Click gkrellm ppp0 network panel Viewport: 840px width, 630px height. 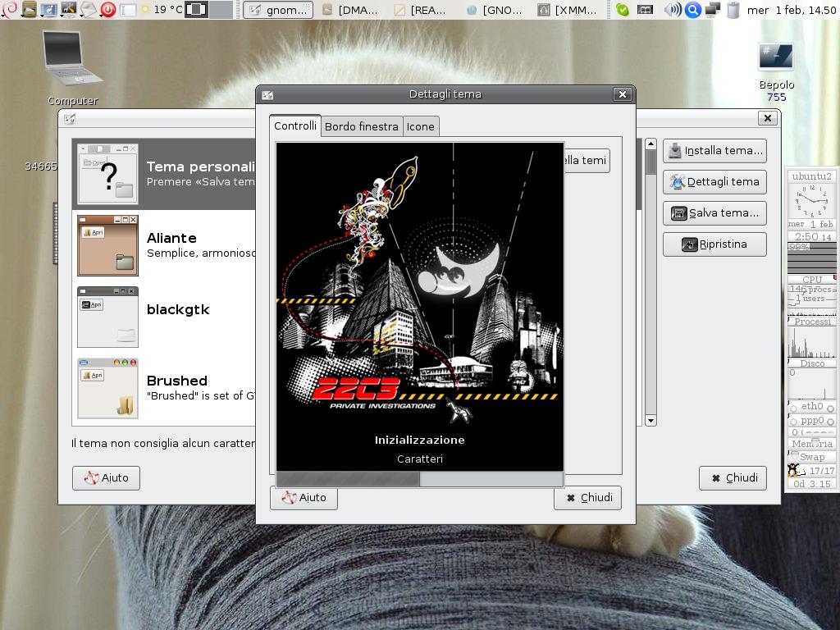812,421
